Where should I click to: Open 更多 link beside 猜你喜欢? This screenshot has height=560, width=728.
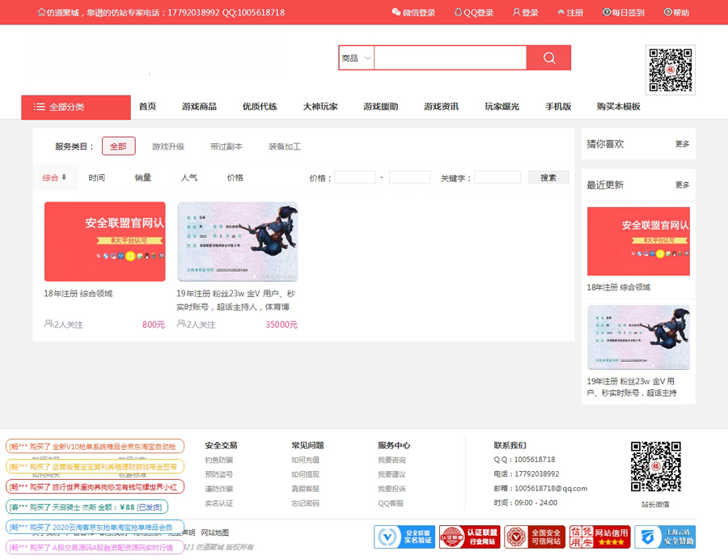[682, 144]
